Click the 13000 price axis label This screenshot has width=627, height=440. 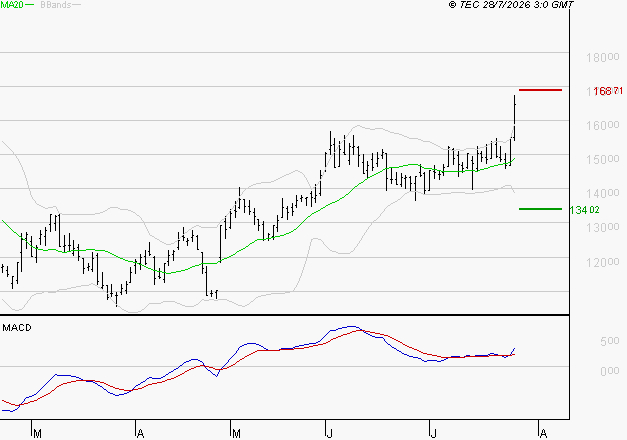603,228
